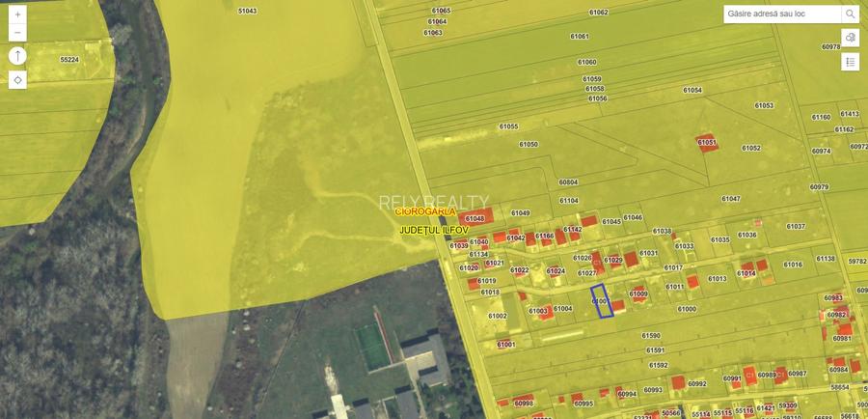This screenshot has width=868, height=419.
Task: Click parcel label 61138
Action: 826,259
